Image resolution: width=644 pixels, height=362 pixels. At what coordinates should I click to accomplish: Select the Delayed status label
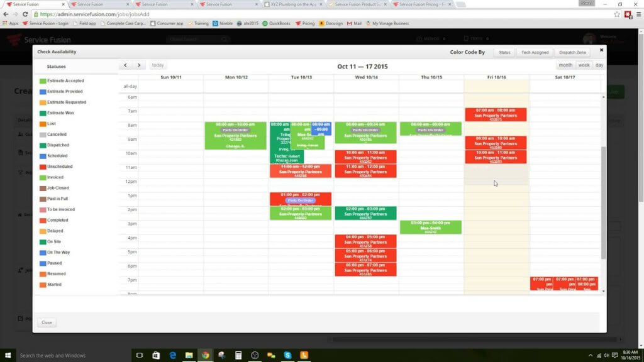[55, 231]
